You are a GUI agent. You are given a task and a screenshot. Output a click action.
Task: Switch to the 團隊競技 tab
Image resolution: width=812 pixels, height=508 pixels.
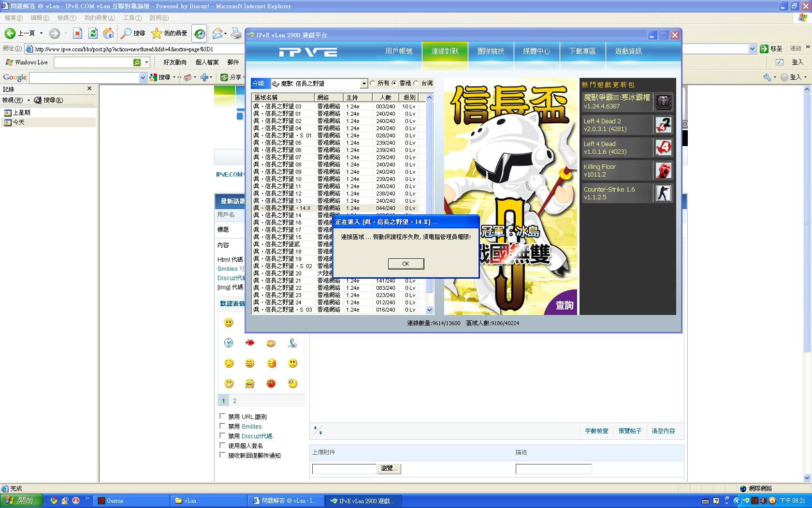[490, 51]
